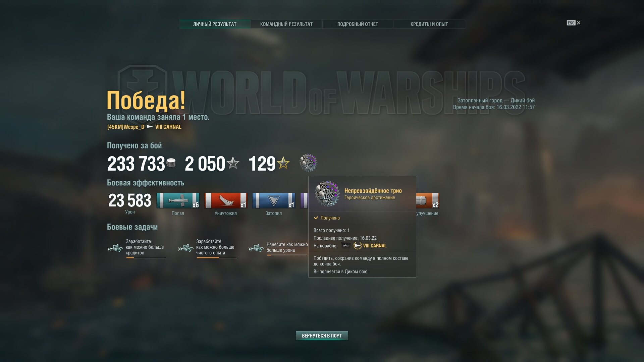This screenshot has width=644, height=362.
Task: Click the damage mission progress bar
Action: click(287, 255)
